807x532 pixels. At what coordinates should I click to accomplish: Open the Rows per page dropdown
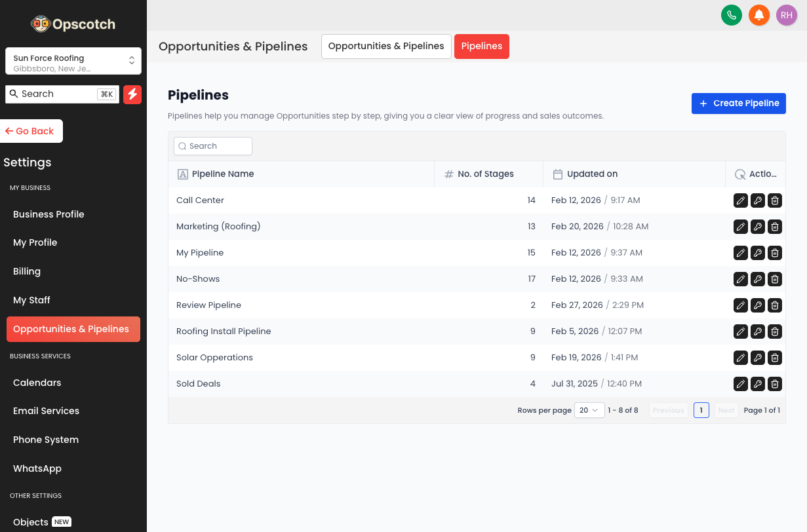(589, 410)
